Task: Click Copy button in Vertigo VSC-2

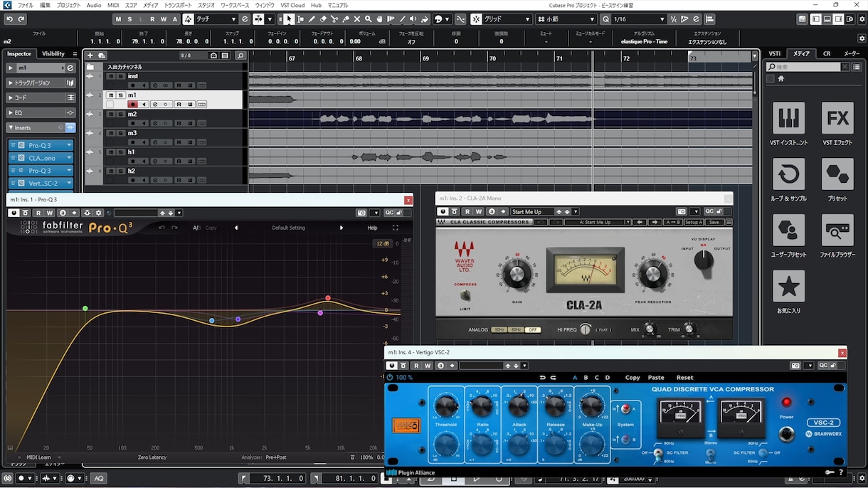Action: tap(633, 378)
